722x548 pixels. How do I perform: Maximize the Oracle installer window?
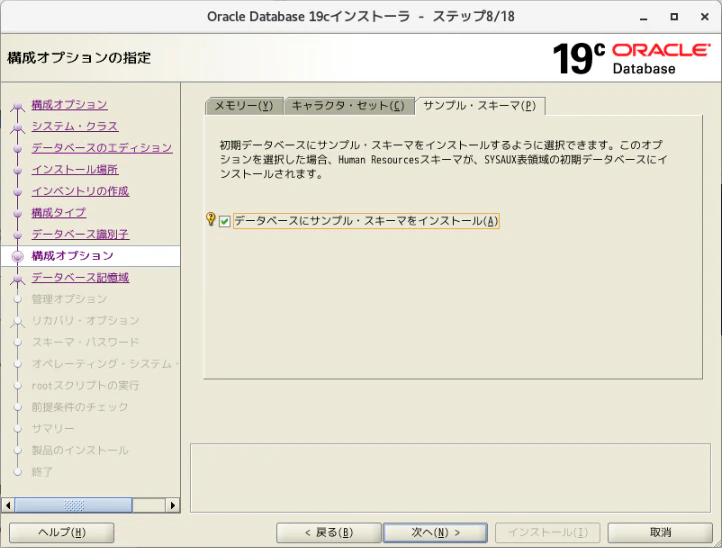click(x=674, y=17)
